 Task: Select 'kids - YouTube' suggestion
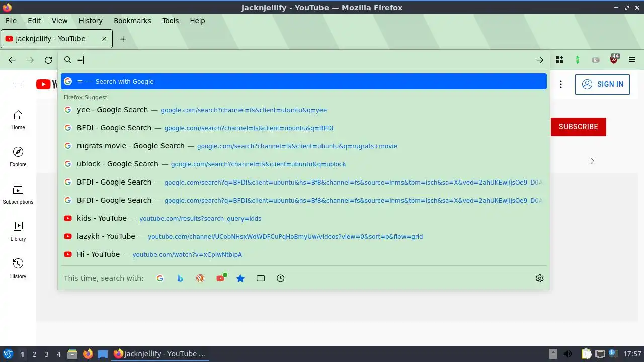(x=304, y=218)
